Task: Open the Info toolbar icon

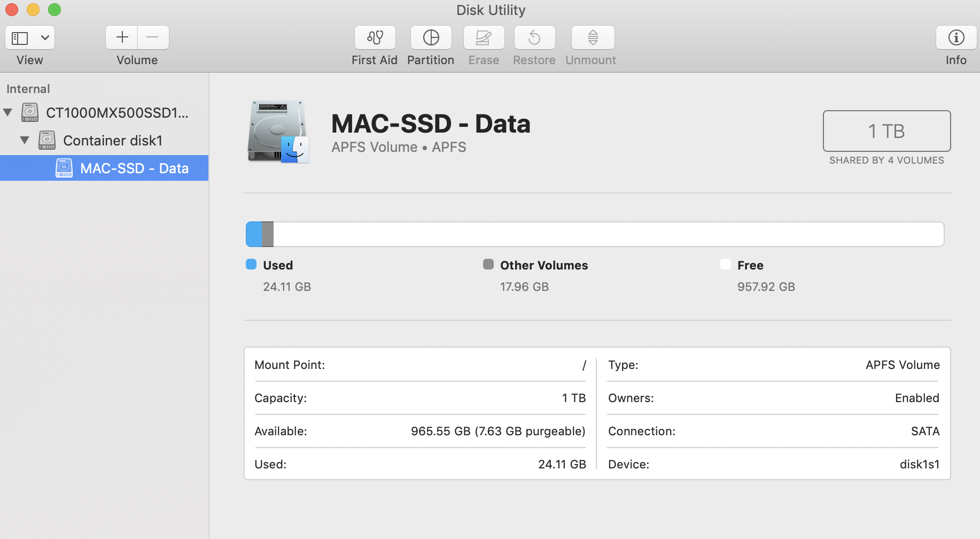Action: point(956,37)
